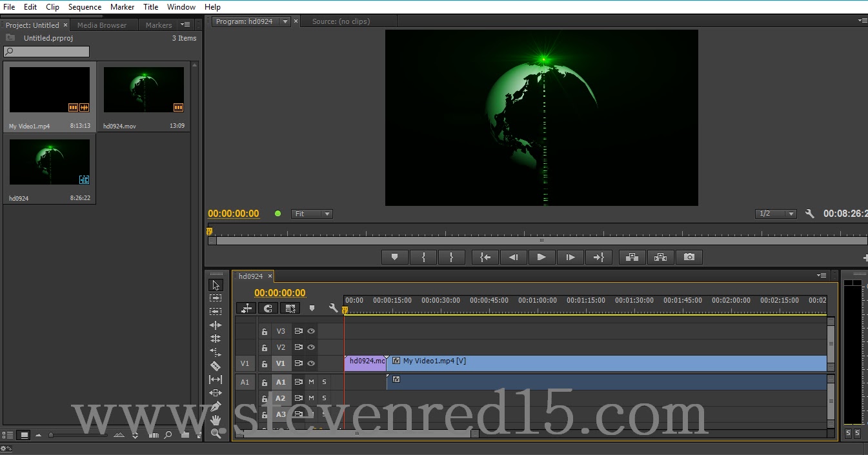Open timeline display settings wrench
Image resolution: width=868 pixels, height=455 pixels.
pos(333,308)
